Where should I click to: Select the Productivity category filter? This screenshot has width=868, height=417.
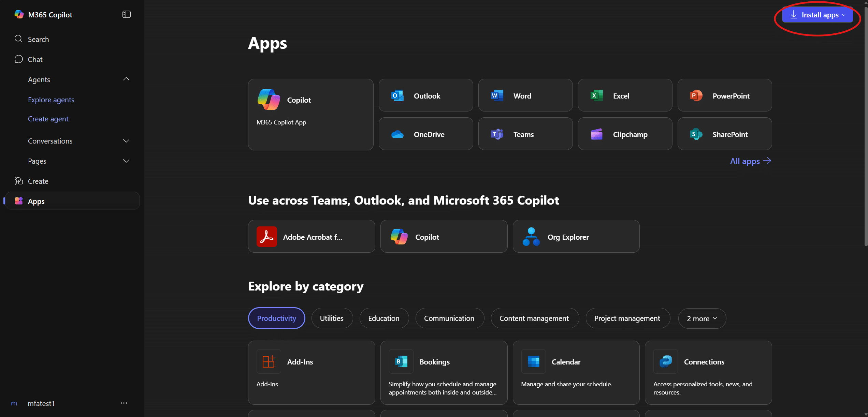(x=276, y=318)
